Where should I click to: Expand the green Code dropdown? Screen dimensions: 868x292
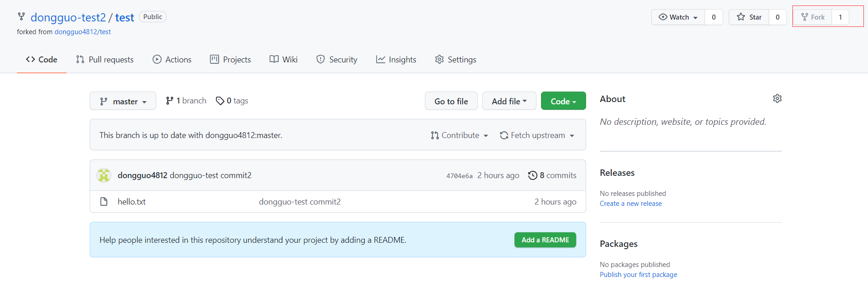pyautogui.click(x=563, y=101)
